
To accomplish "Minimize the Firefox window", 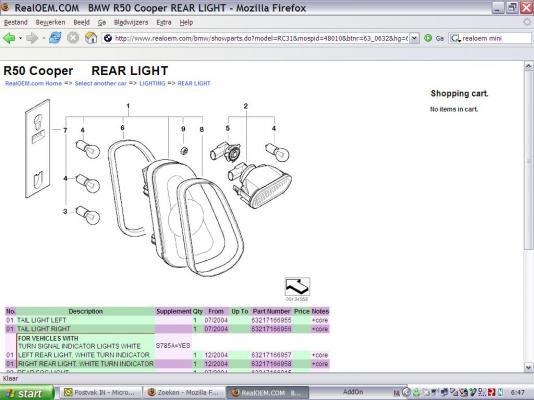I will pos(498,7).
